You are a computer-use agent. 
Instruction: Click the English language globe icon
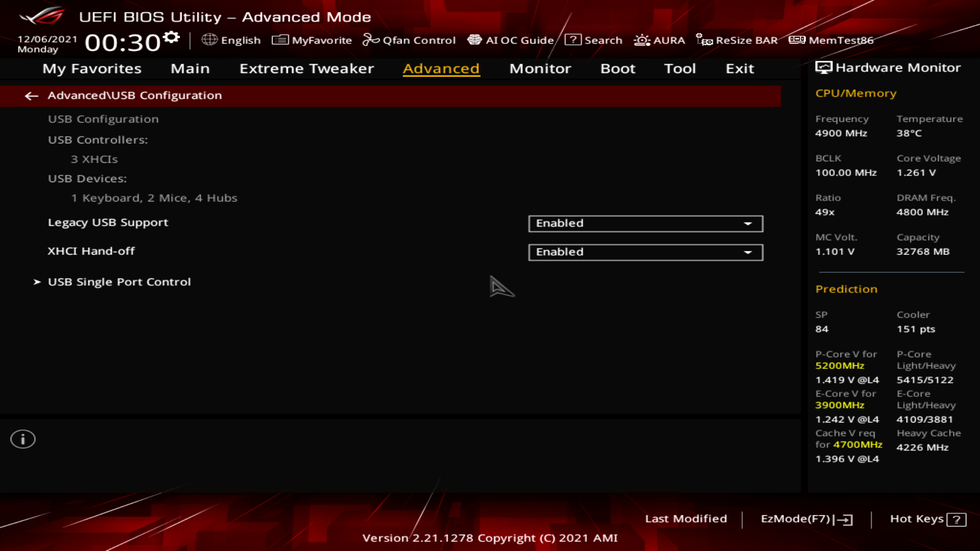pyautogui.click(x=209, y=40)
